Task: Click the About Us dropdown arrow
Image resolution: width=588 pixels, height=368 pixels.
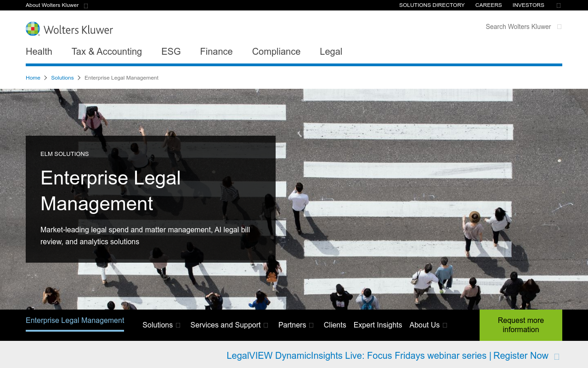Action: 445,325
